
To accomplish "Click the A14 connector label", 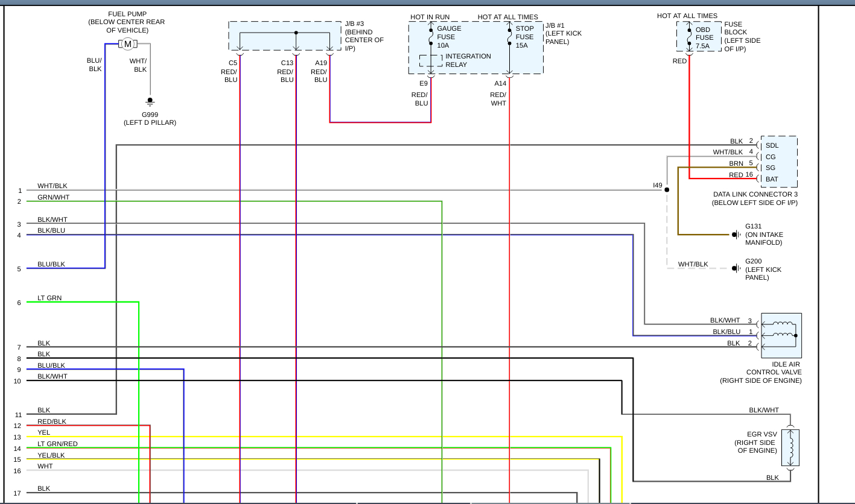I will click(x=500, y=83).
